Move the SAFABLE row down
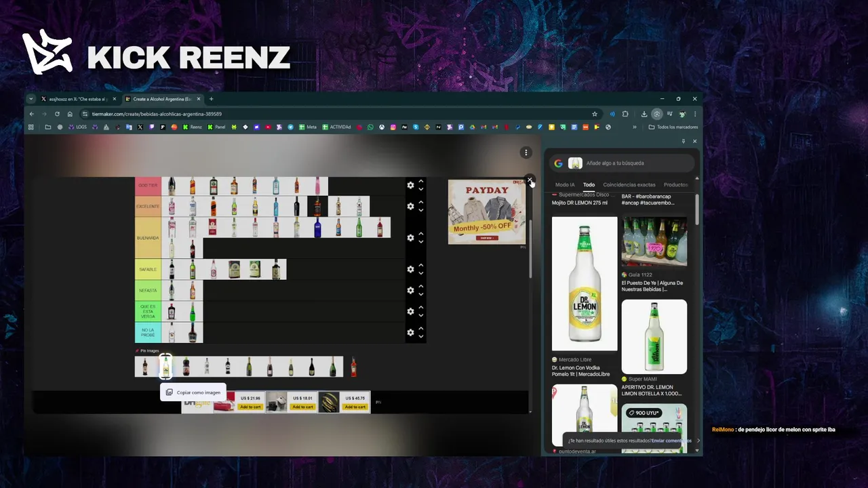Viewport: 868px width, 488px height. pyautogui.click(x=421, y=273)
